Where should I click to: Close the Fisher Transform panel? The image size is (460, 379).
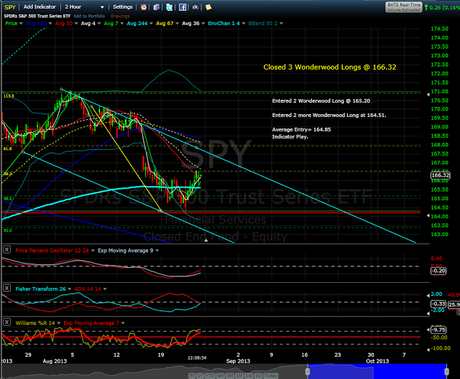coord(7,288)
